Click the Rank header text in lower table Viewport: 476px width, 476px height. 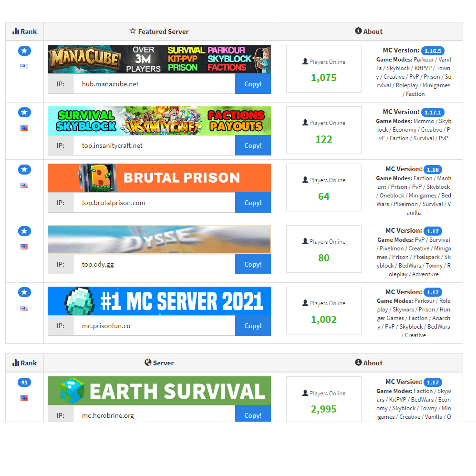[29, 363]
